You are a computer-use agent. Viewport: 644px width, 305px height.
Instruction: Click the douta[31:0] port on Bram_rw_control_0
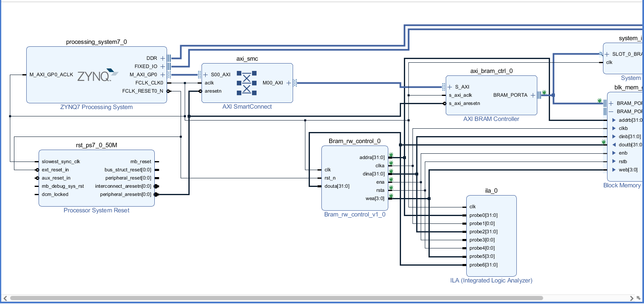click(x=337, y=186)
